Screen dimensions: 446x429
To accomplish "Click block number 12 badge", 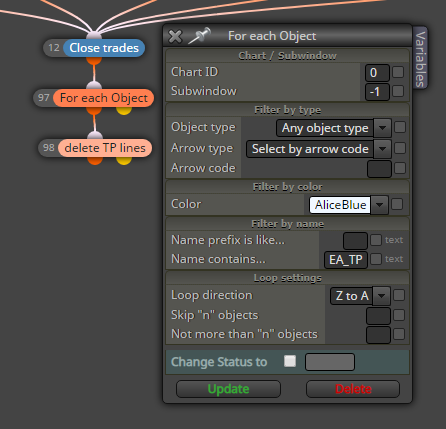I will (54, 48).
